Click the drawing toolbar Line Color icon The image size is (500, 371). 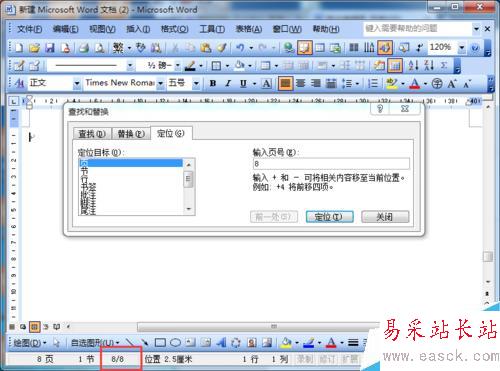pos(309,342)
